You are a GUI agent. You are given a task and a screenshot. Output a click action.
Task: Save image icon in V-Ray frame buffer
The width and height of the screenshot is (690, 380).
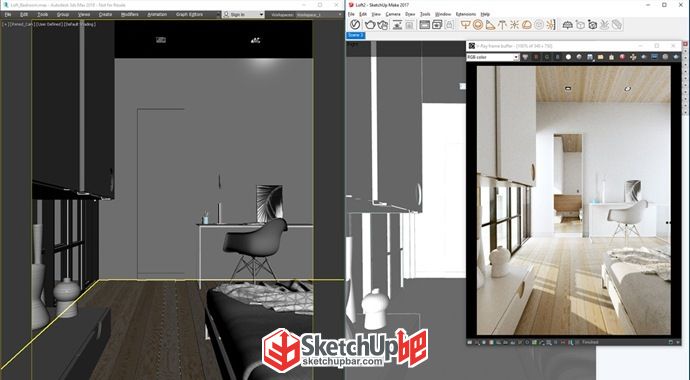click(590, 57)
